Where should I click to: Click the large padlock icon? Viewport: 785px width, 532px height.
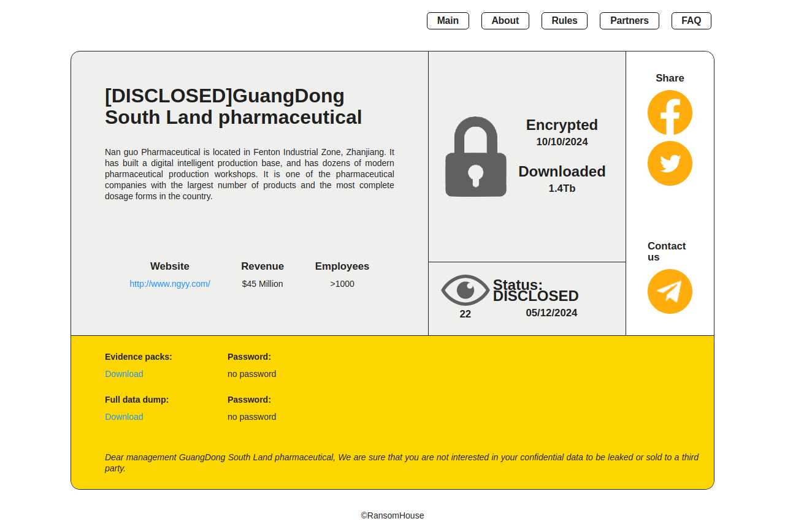coord(476,157)
